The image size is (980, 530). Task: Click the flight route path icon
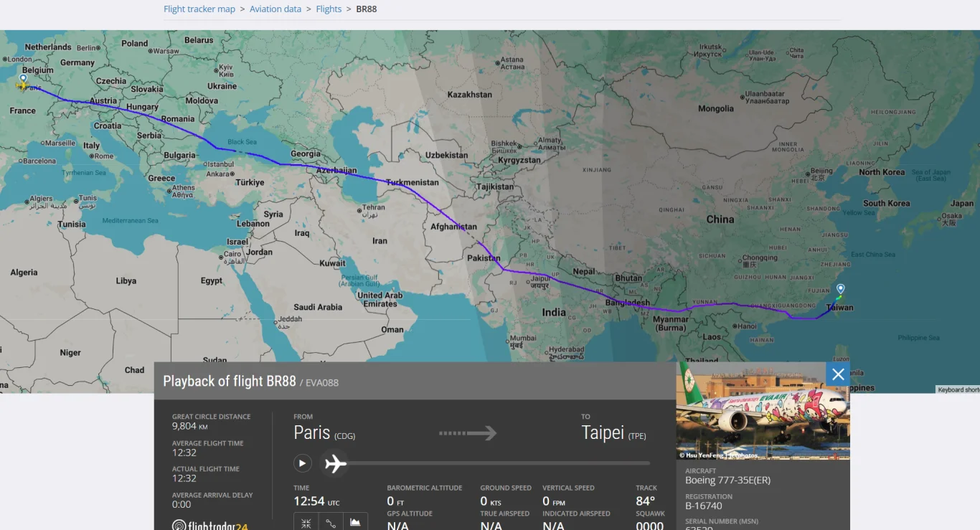pos(331,523)
